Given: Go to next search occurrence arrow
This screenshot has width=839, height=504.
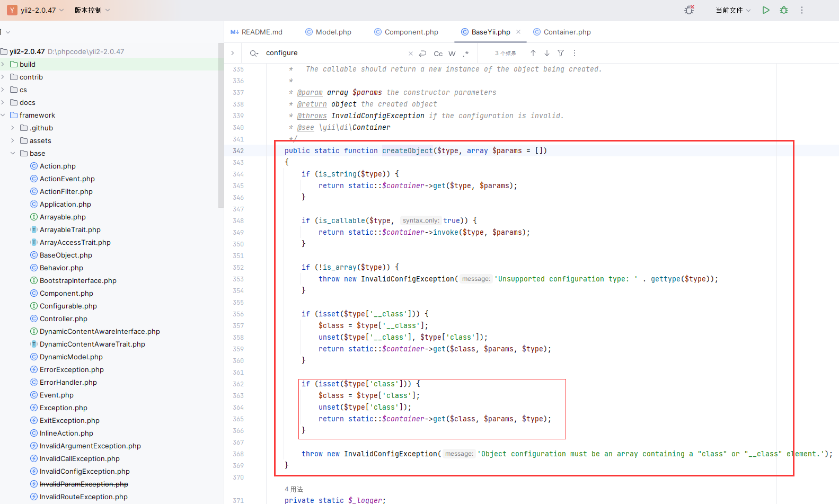Looking at the screenshot, I should (547, 53).
